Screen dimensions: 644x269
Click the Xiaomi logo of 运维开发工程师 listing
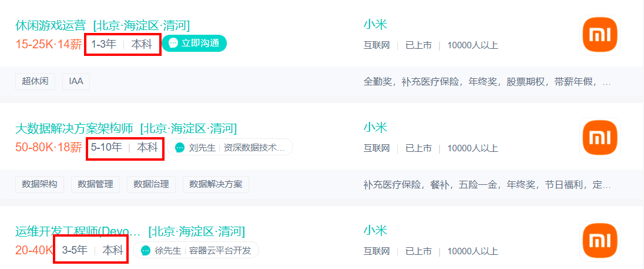pos(600,241)
